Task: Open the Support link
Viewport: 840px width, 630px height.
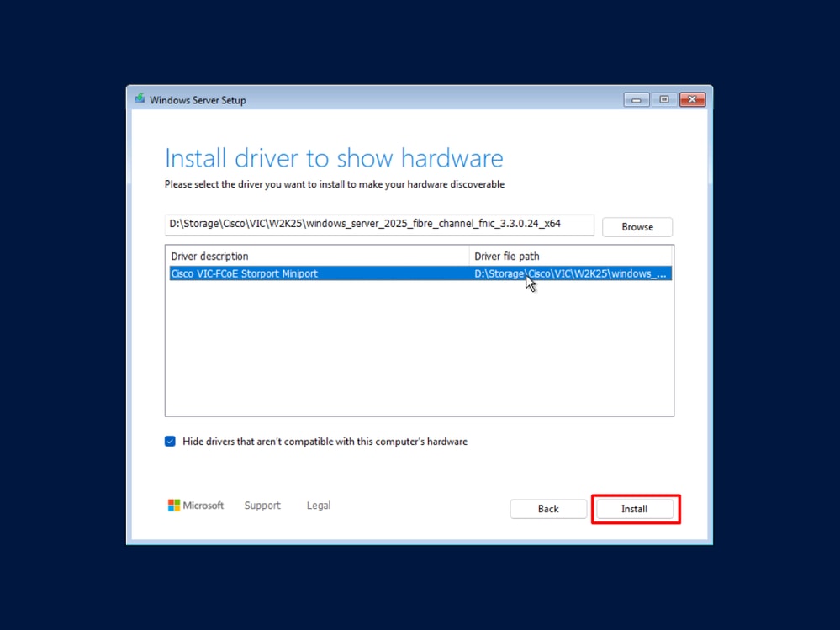Action: [262, 505]
